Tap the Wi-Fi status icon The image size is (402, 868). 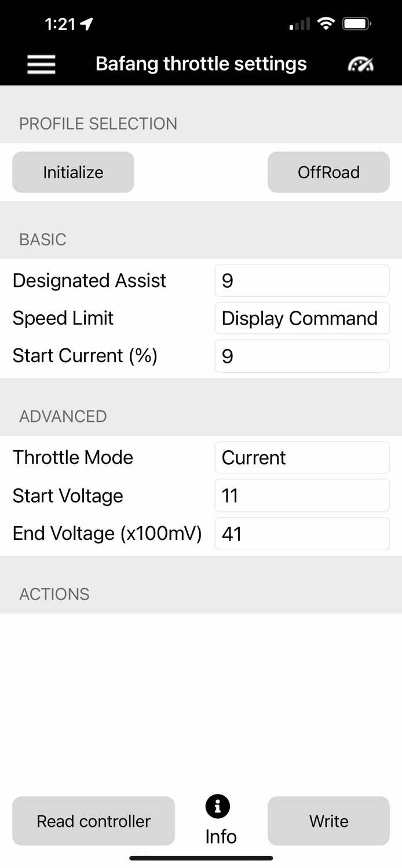pos(327,24)
